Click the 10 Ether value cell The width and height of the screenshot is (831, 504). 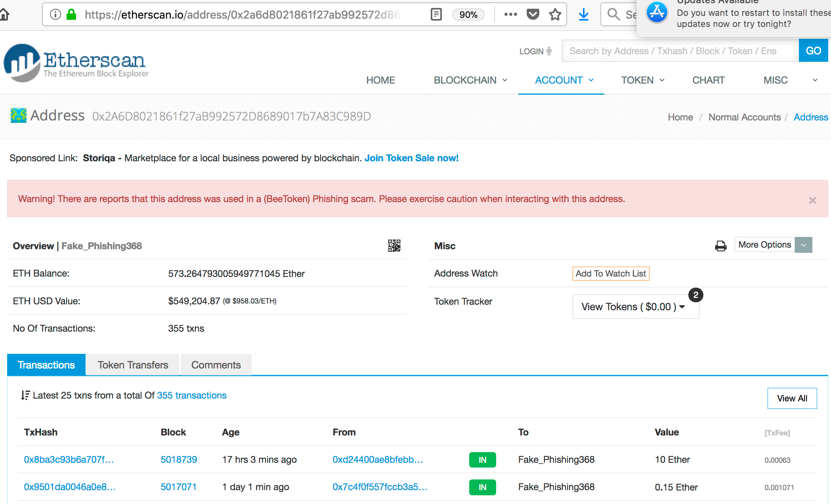click(672, 460)
